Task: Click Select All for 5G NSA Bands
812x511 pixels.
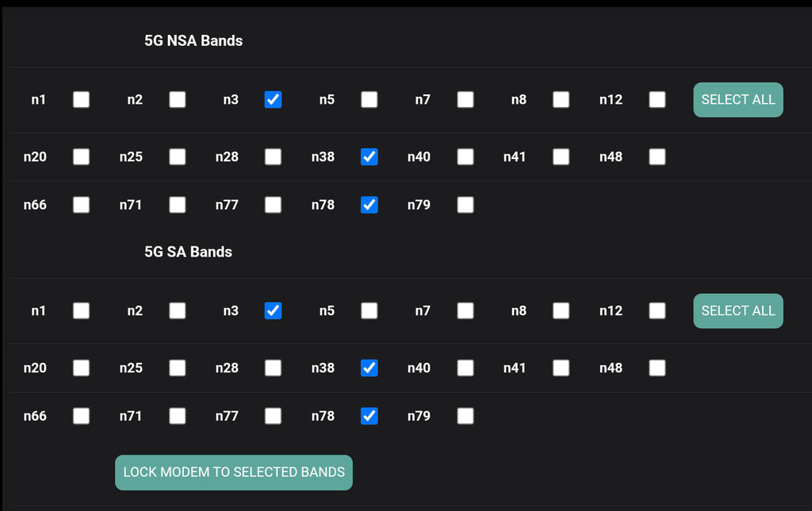Action: pyautogui.click(x=738, y=100)
